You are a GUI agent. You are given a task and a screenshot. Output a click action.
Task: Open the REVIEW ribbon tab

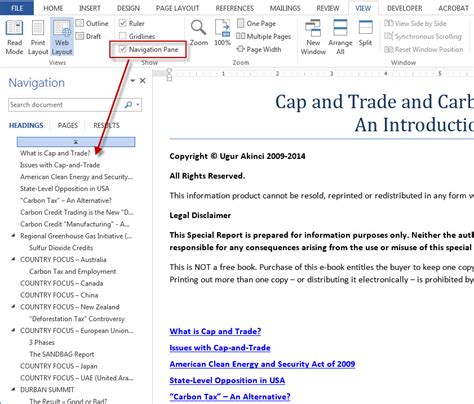tap(328, 8)
